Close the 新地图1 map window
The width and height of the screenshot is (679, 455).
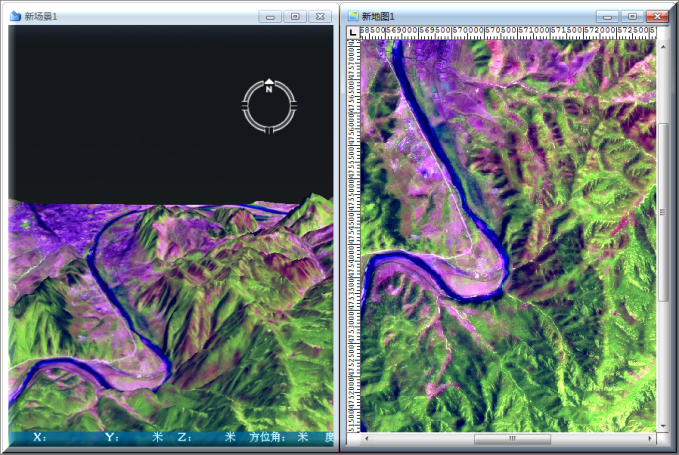657,16
